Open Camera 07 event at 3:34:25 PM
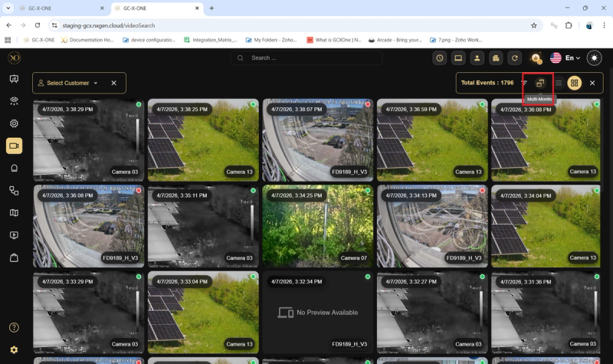The height and width of the screenshot is (364, 613). 317,226
